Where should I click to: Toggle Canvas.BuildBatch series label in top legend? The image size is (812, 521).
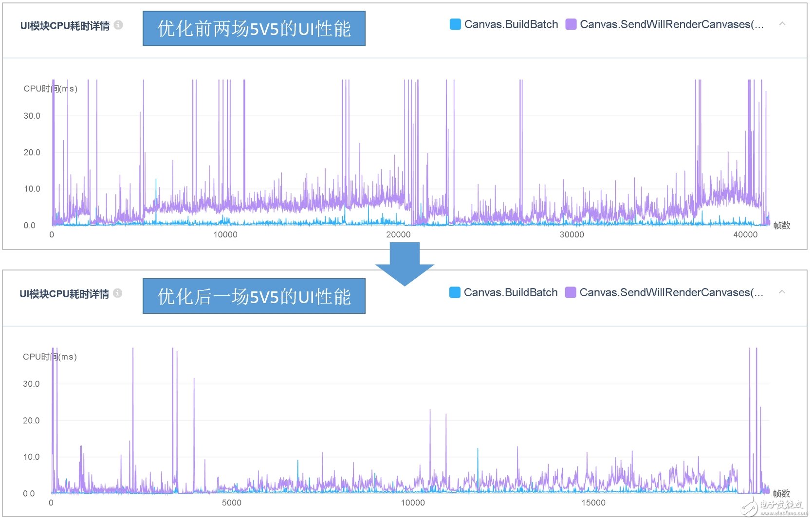511,24
